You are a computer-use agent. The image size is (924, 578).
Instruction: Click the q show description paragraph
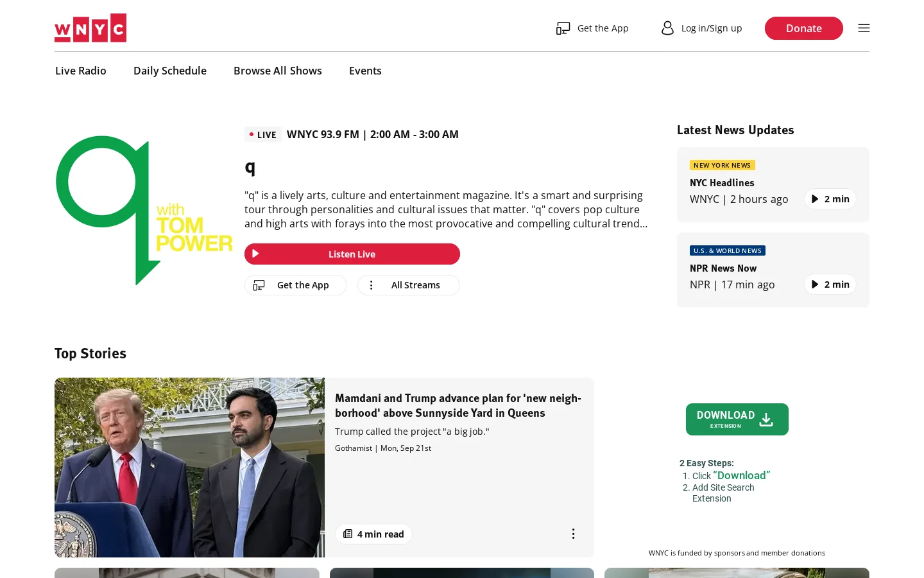pos(447,209)
